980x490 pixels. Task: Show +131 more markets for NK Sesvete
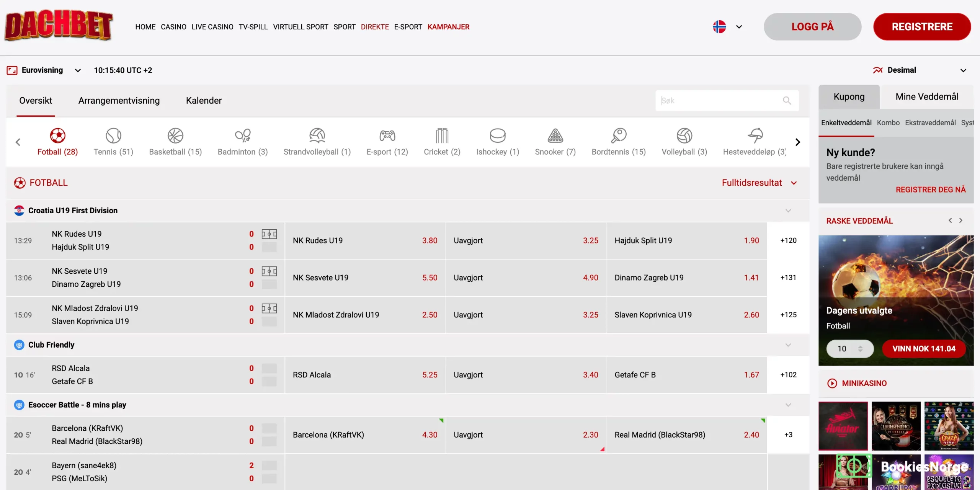[788, 278]
